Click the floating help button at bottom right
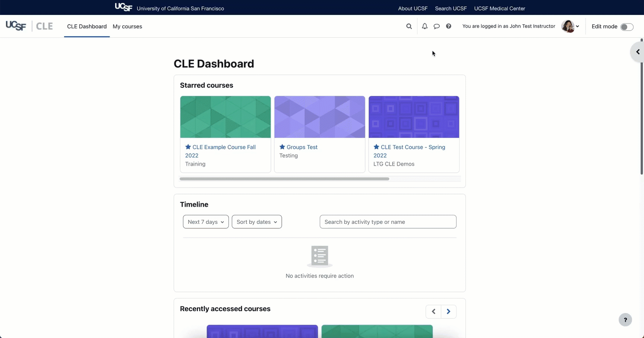Screen dimensions: 644x338 625,320
